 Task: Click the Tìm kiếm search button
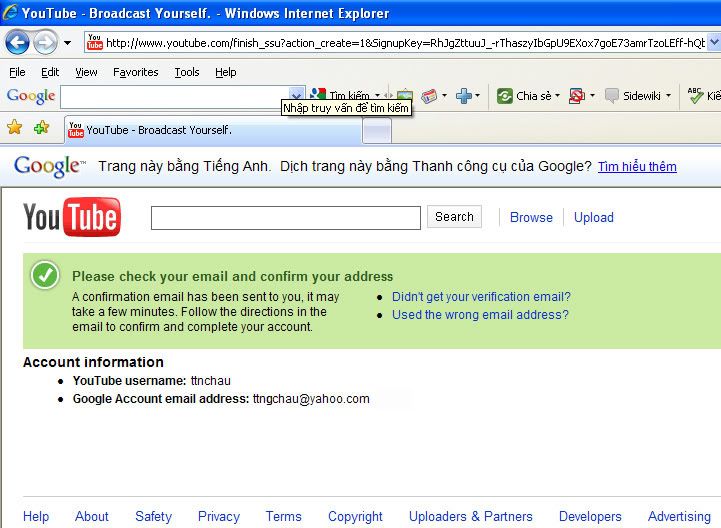point(339,95)
